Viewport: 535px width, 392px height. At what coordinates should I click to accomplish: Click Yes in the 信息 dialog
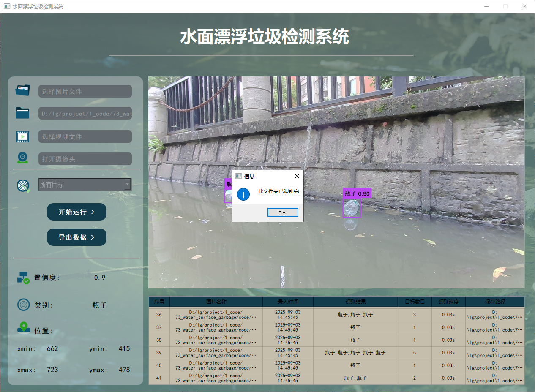click(283, 212)
